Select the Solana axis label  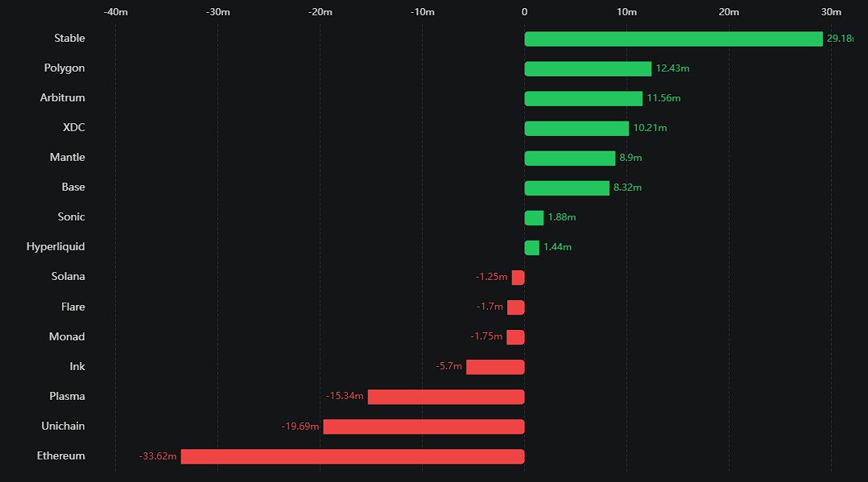point(67,276)
